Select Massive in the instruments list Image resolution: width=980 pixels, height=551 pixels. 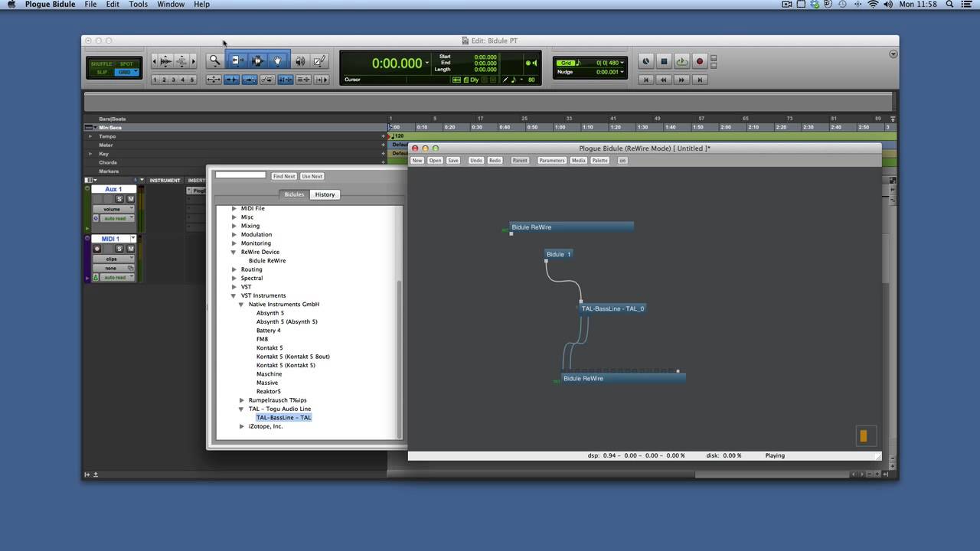[267, 383]
